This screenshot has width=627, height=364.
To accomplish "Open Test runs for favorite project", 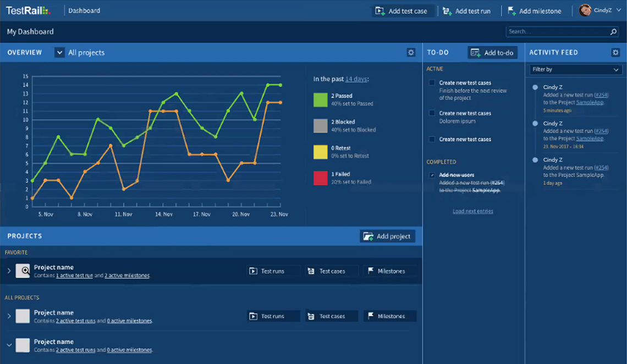I will (x=273, y=271).
